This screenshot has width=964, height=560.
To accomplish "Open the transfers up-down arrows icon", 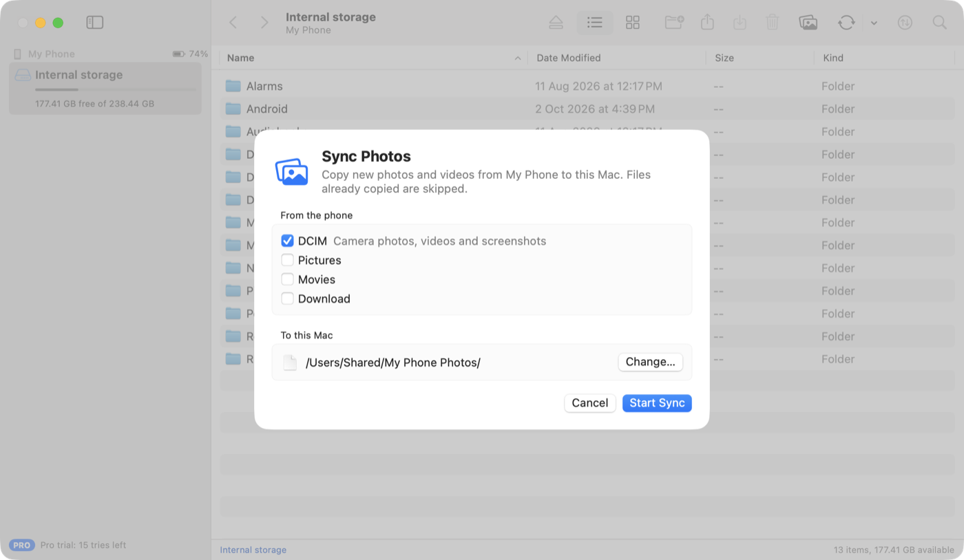I will (905, 23).
